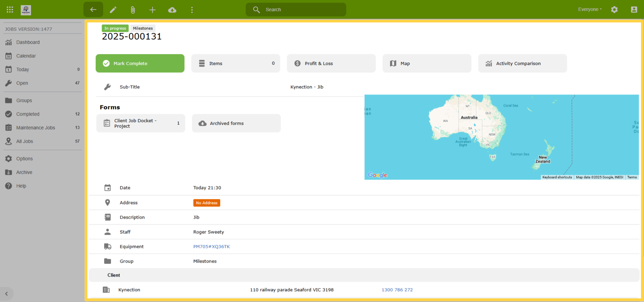Open Profit & Loss panel
The width and height of the screenshot is (644, 302).
point(331,63)
